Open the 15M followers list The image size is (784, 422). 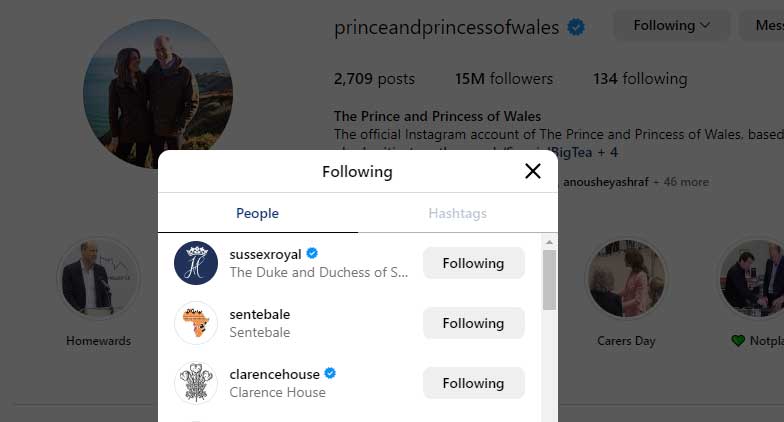[503, 78]
